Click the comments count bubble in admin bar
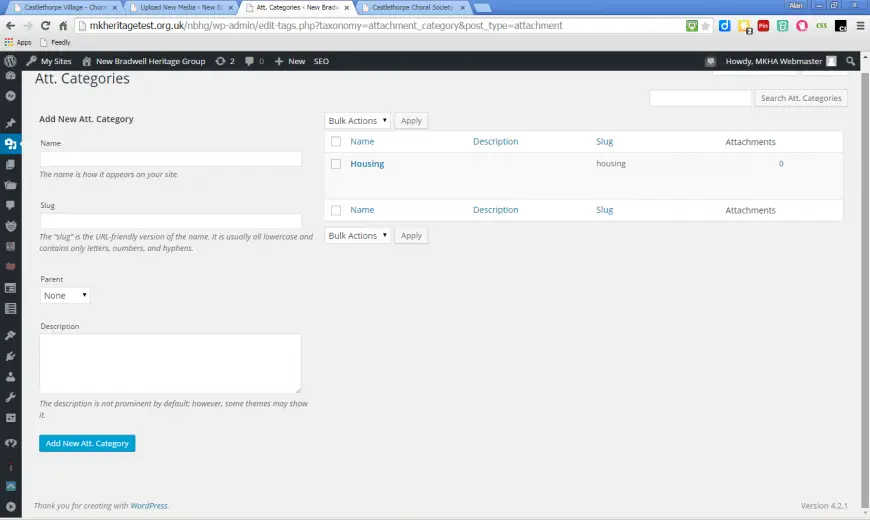 click(254, 61)
